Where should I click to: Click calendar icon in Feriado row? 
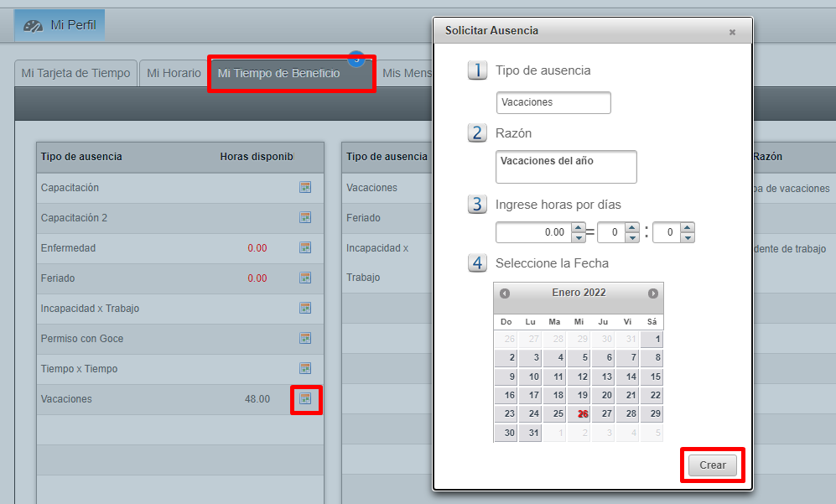pyautogui.click(x=305, y=278)
